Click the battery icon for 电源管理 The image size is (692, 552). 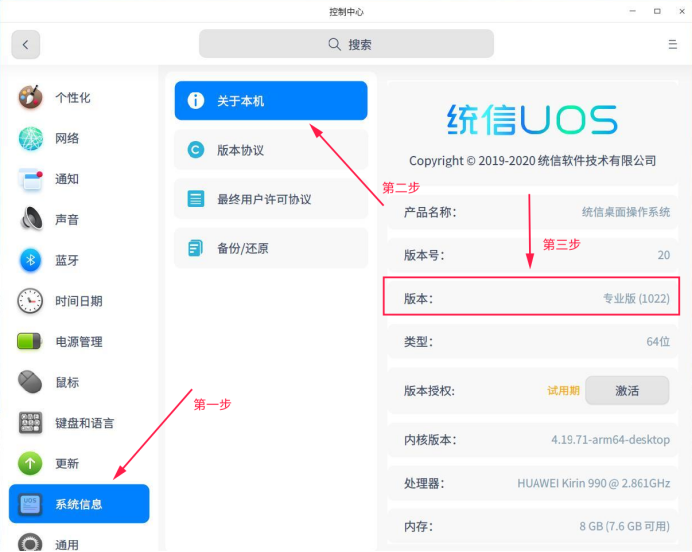29,341
